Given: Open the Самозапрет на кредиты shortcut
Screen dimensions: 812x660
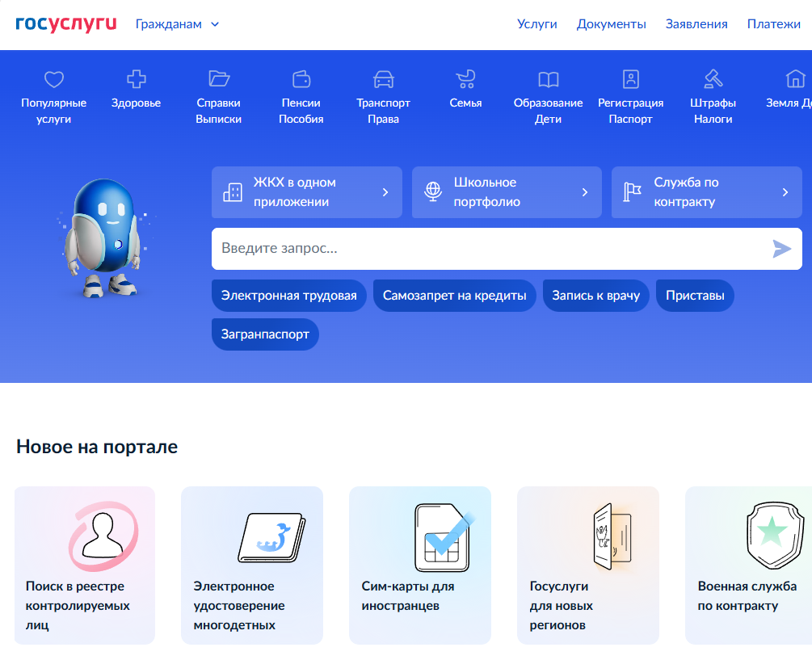Looking at the screenshot, I should coord(452,295).
